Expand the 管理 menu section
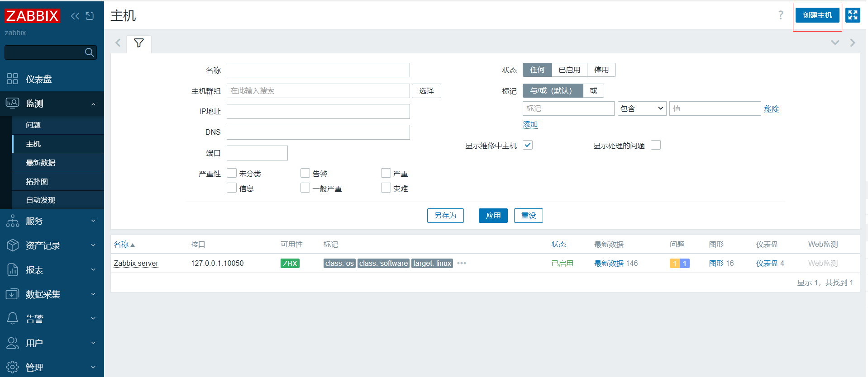Image resolution: width=868 pixels, height=377 pixels. [93, 368]
